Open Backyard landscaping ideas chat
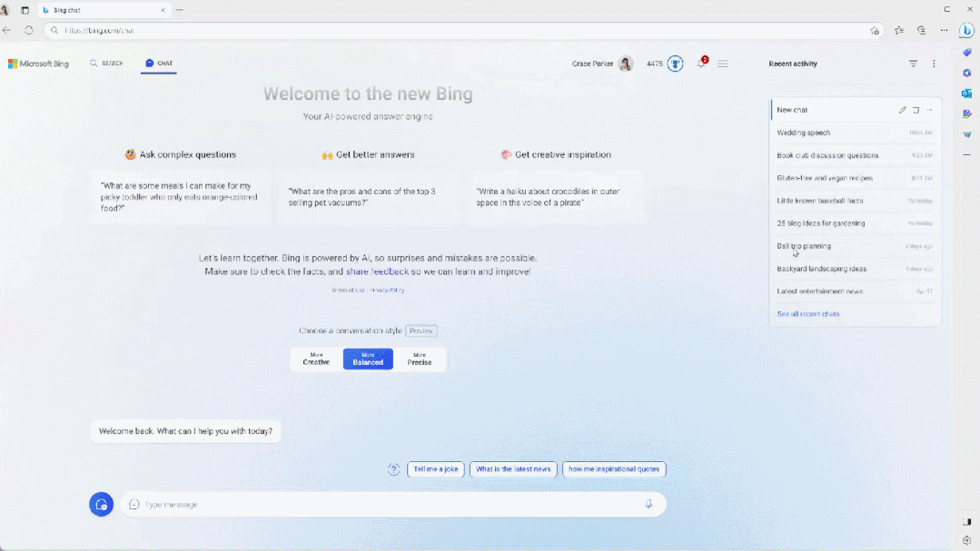Image resolution: width=980 pixels, height=551 pixels. click(855, 269)
